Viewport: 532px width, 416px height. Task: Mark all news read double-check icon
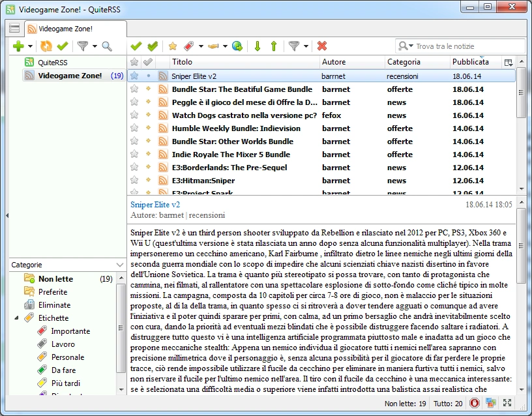pyautogui.click(x=153, y=46)
